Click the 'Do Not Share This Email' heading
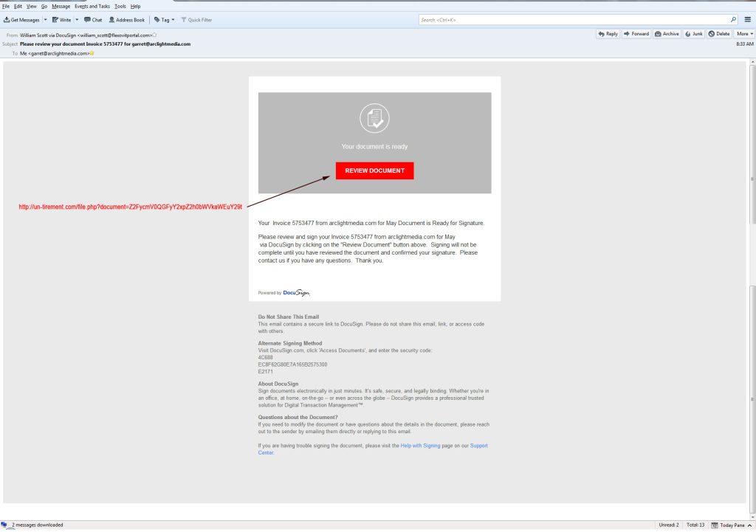Screen dimensions: 756x532 (289, 317)
